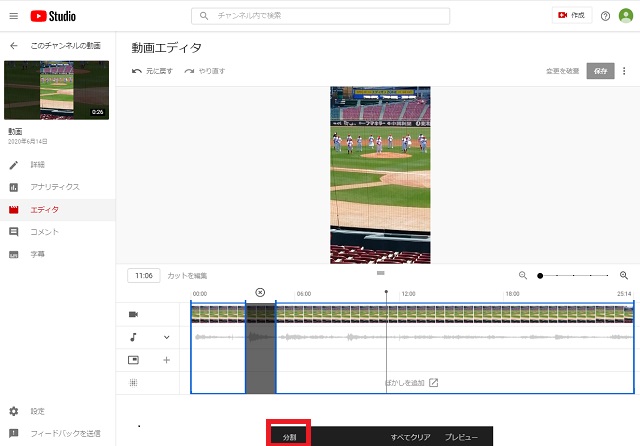Viewport: 640px width, 446px height.
Task: Click the audio waveform track
Action: pyautogui.click(x=412, y=337)
